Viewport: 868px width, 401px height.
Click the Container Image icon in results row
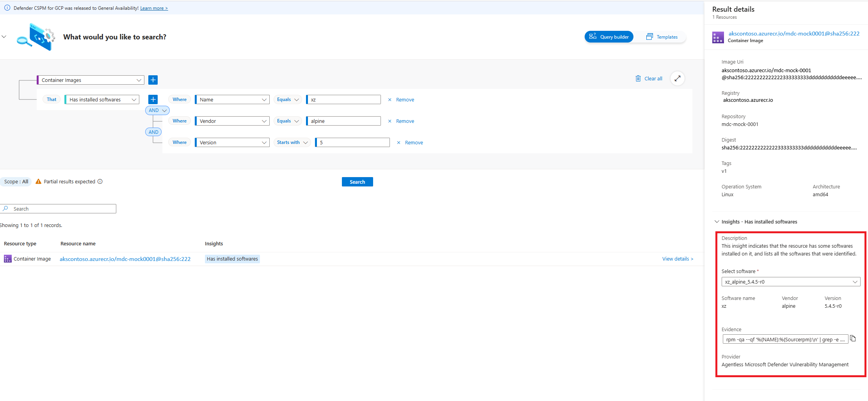coord(7,259)
